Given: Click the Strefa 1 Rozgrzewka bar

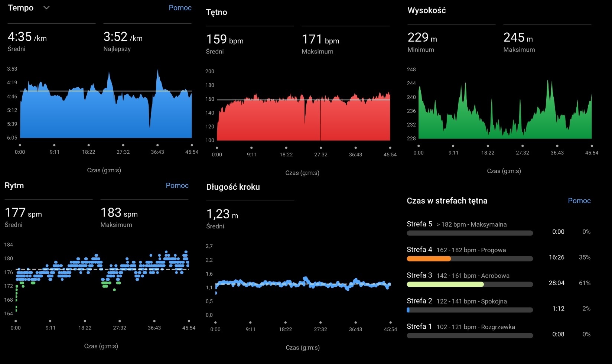Looking at the screenshot, I should pos(470,335).
